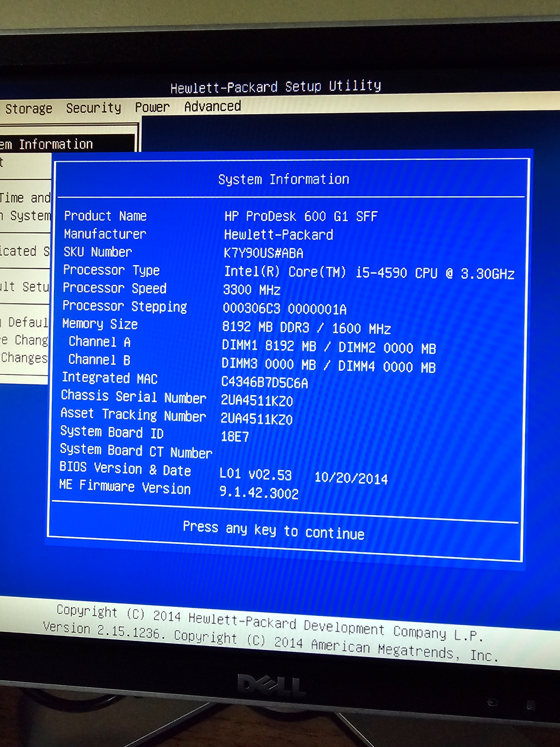Select the highlighted System Information menu entry

point(67,144)
